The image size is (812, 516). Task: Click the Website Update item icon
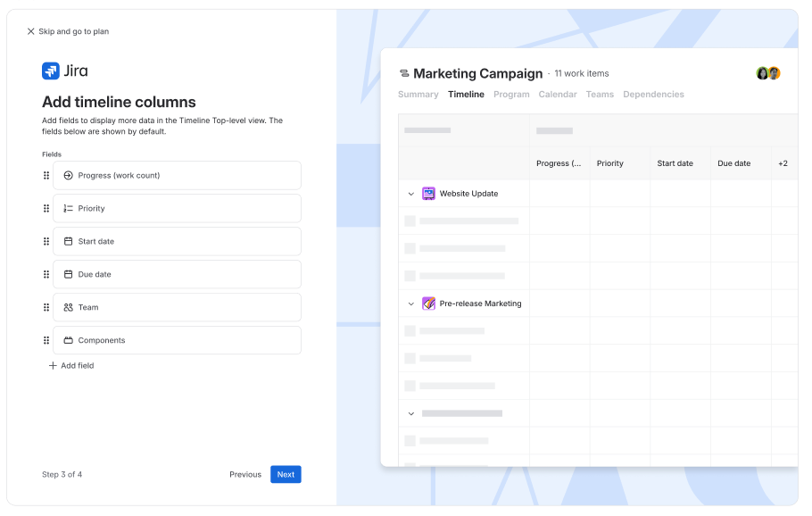coord(429,194)
